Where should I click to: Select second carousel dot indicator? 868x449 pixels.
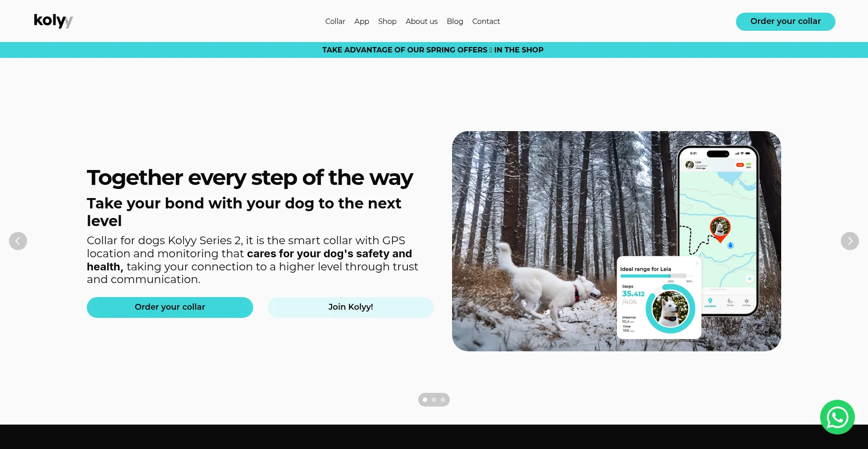tap(434, 400)
